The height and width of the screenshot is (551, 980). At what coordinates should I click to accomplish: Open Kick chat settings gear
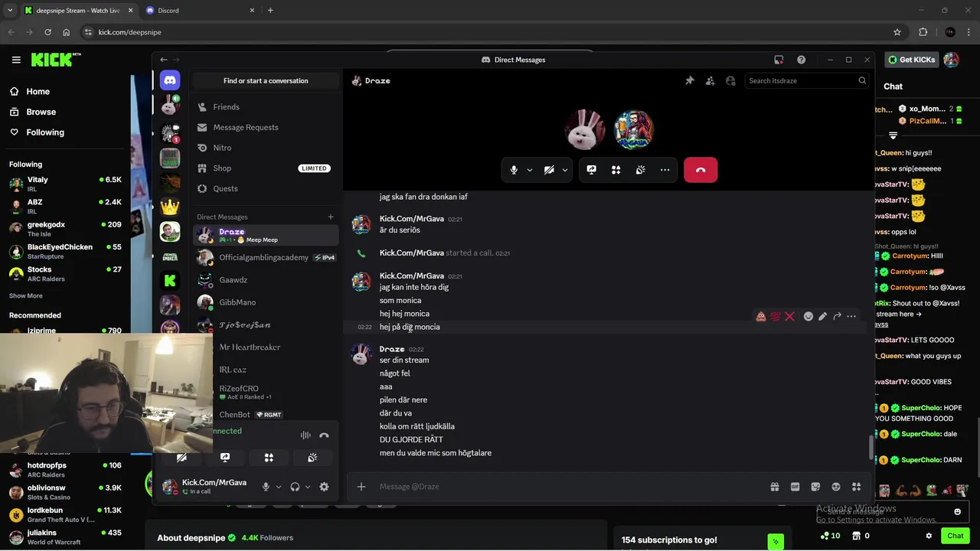click(929, 536)
